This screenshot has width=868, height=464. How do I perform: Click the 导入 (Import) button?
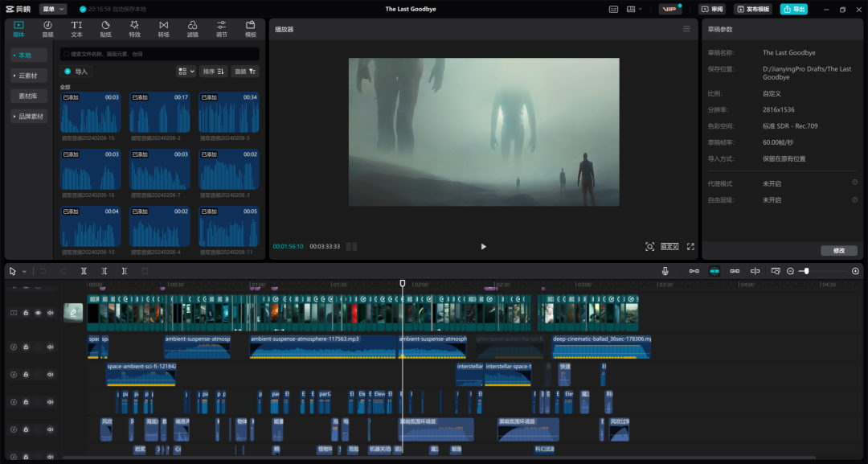click(76, 72)
